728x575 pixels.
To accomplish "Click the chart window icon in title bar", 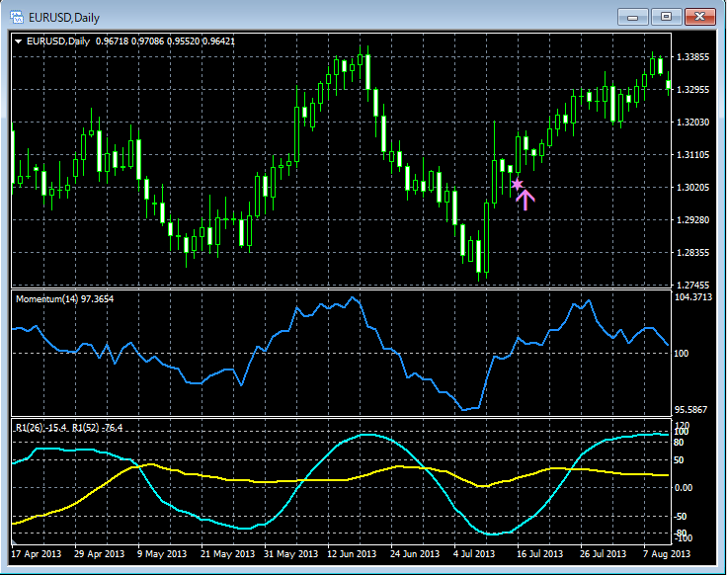I will pyautogui.click(x=17, y=16).
